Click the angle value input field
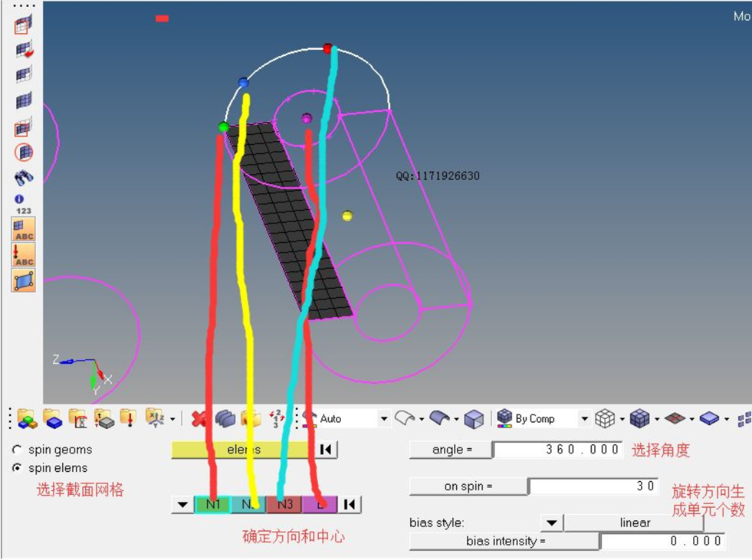Viewport: 752px width, 560px height. point(557,450)
